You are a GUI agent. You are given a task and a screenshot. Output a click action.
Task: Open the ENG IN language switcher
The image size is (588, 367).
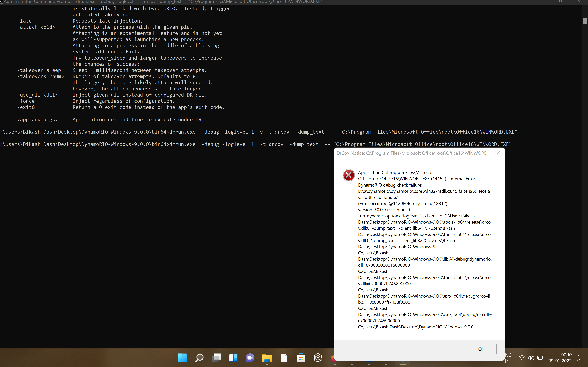pos(508,358)
